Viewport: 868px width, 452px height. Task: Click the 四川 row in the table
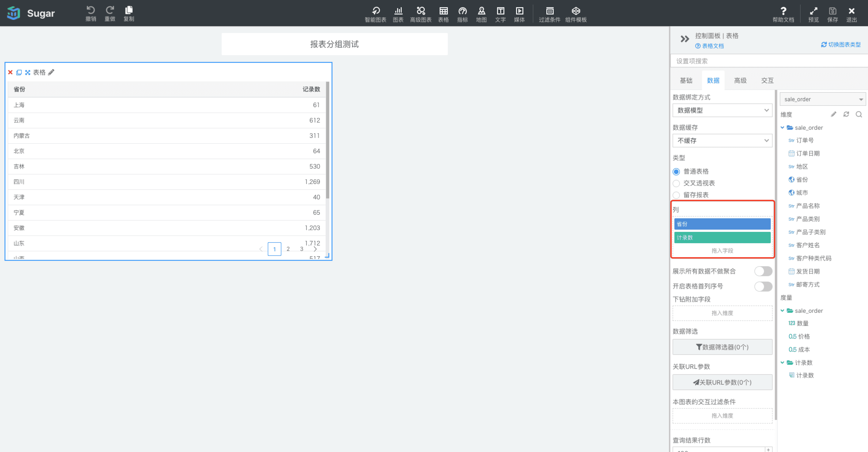pos(167,182)
